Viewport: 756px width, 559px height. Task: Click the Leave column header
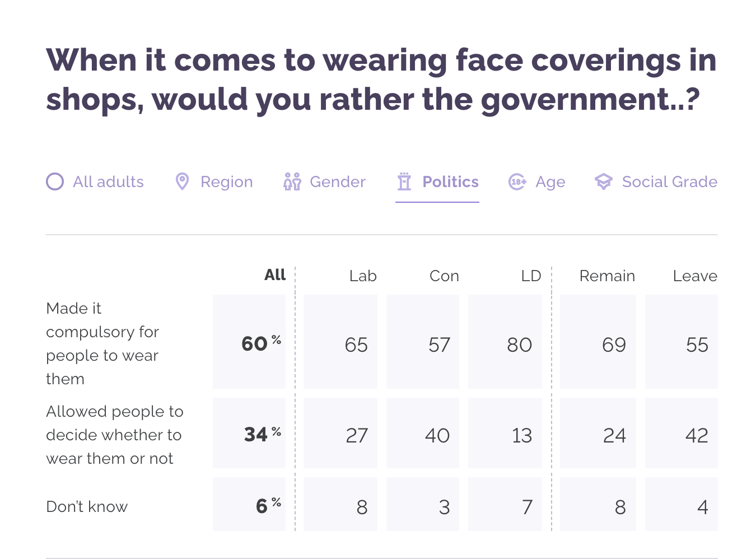(x=694, y=276)
